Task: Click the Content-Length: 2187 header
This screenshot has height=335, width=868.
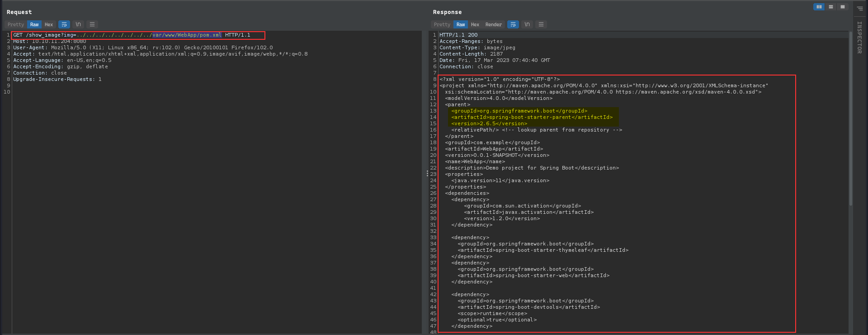Action: 471,54
